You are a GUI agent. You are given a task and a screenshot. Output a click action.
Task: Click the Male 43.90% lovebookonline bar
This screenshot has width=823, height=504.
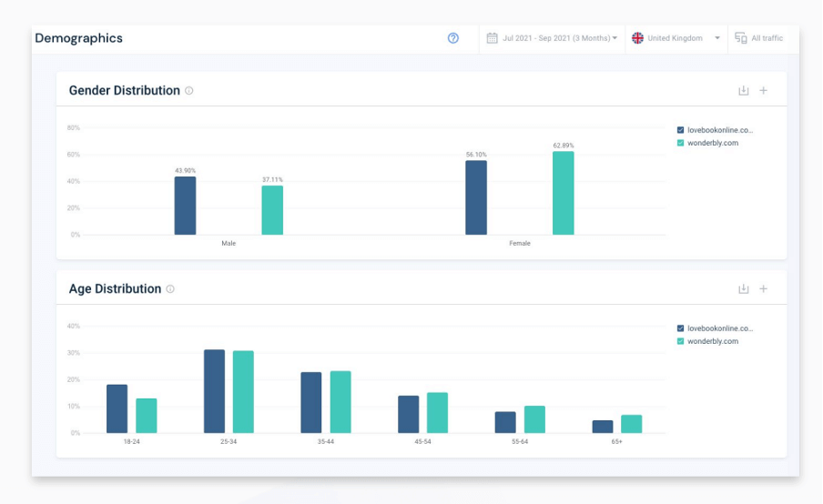click(185, 206)
